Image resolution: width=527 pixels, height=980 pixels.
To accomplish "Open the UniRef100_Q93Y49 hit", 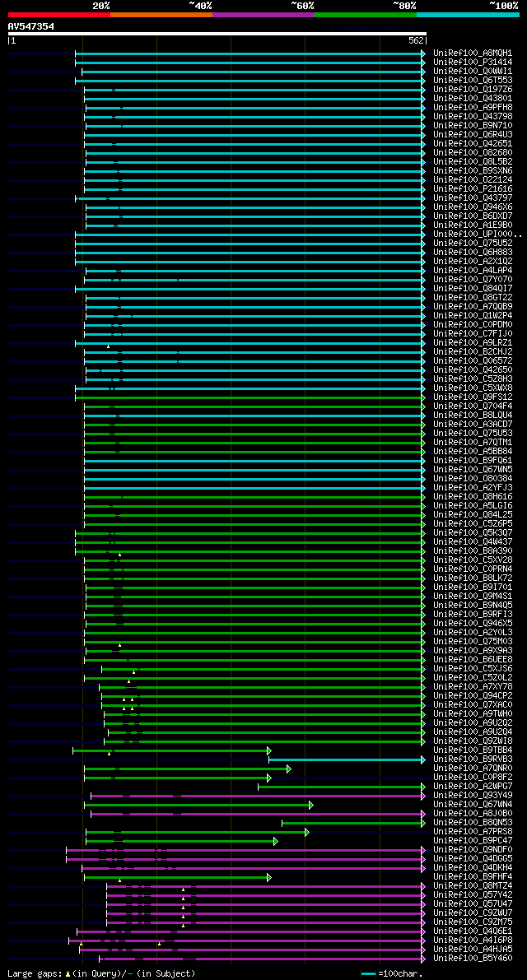I will (x=473, y=796).
